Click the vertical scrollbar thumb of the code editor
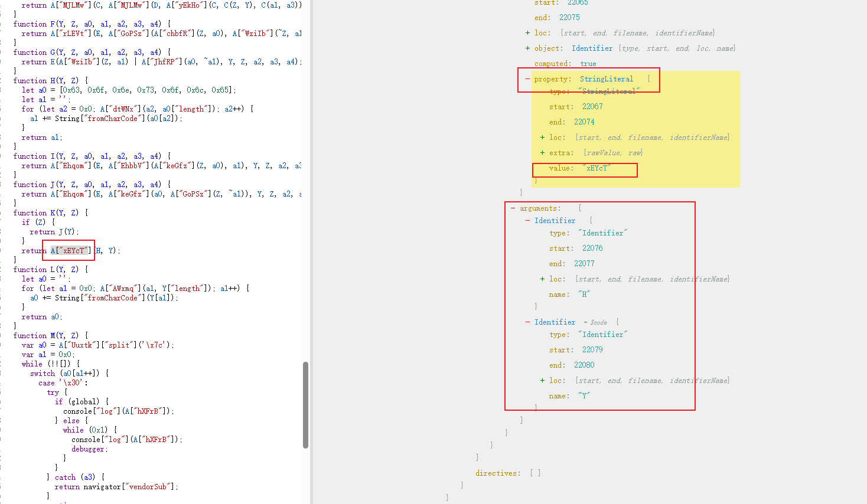The height and width of the screenshot is (504, 867). tap(305, 405)
